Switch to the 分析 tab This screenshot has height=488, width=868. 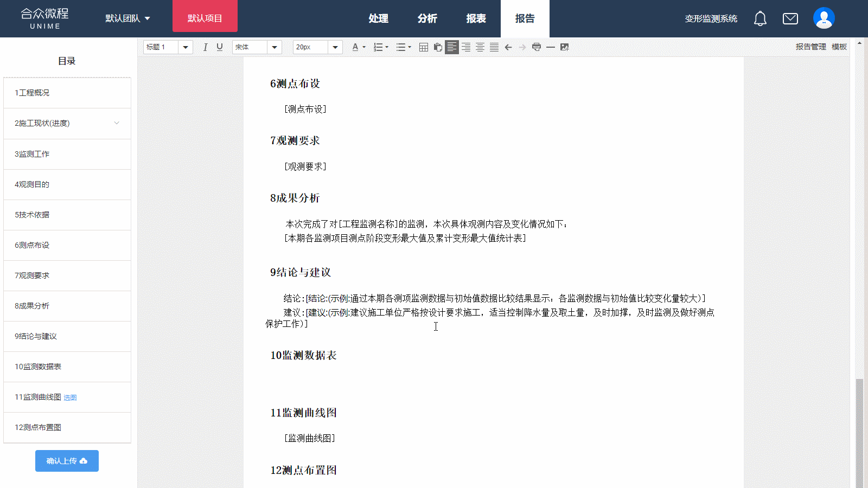click(x=427, y=18)
